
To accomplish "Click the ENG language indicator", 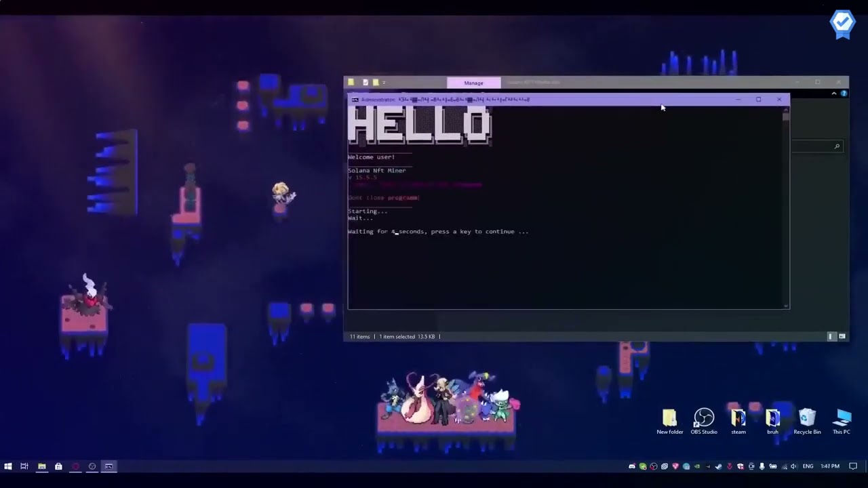I will (x=808, y=466).
